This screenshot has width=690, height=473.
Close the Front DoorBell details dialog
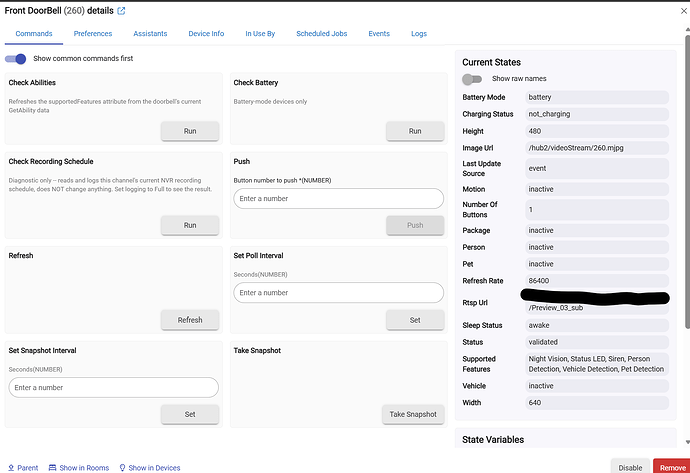684,11
